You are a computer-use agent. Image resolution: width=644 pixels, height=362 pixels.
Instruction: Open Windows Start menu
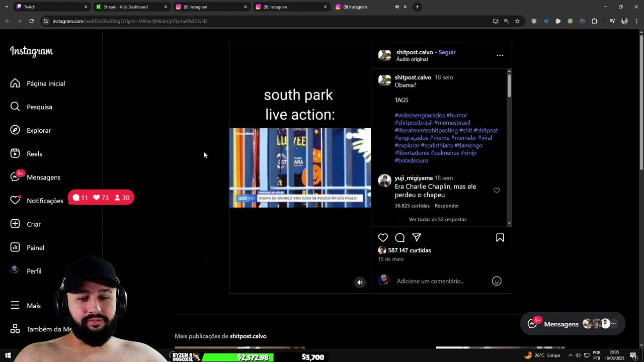(x=8, y=356)
